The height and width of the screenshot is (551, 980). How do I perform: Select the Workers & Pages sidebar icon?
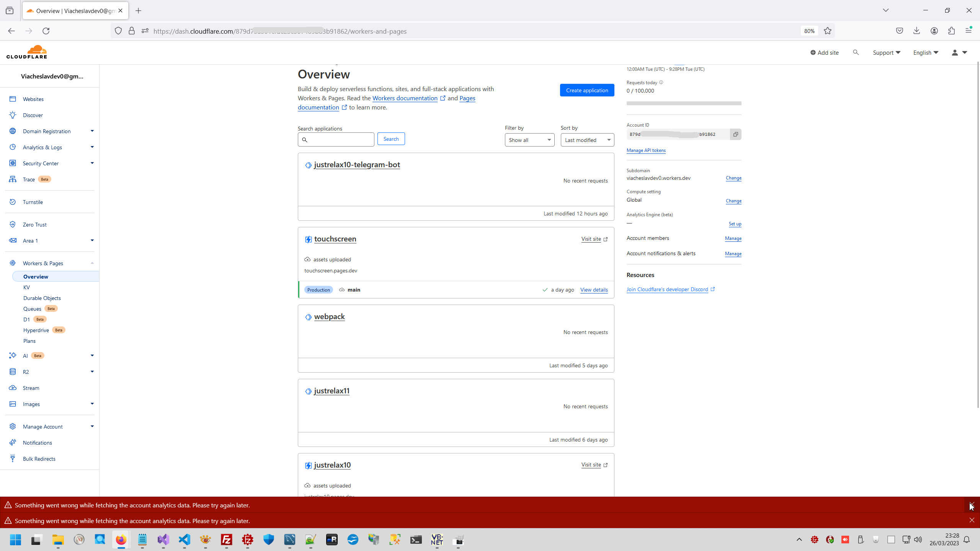click(13, 263)
